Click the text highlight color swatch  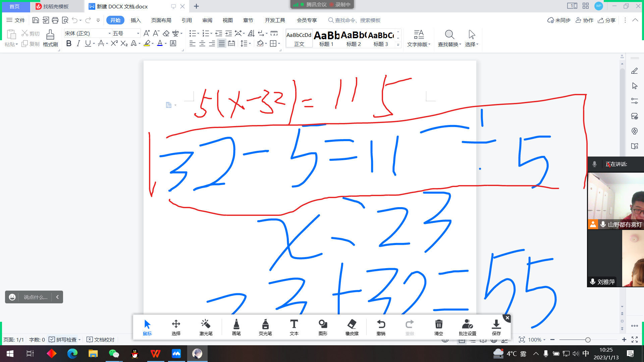point(147,43)
